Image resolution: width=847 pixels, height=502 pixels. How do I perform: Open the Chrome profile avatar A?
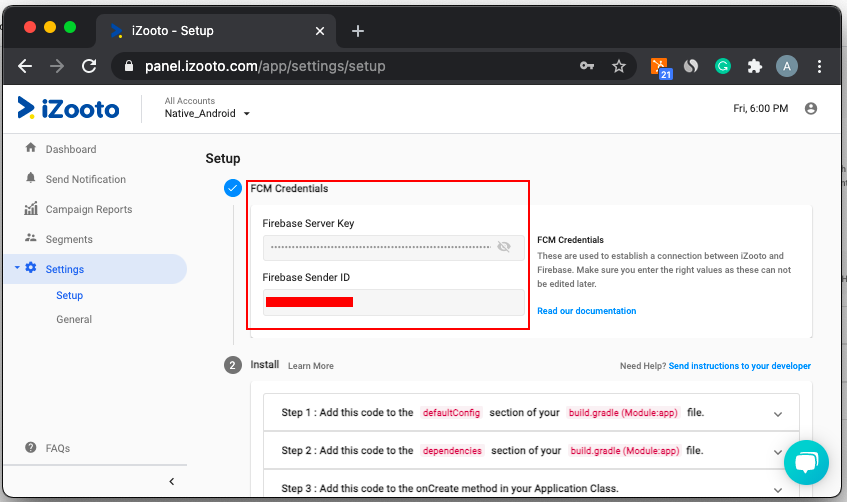coord(786,66)
